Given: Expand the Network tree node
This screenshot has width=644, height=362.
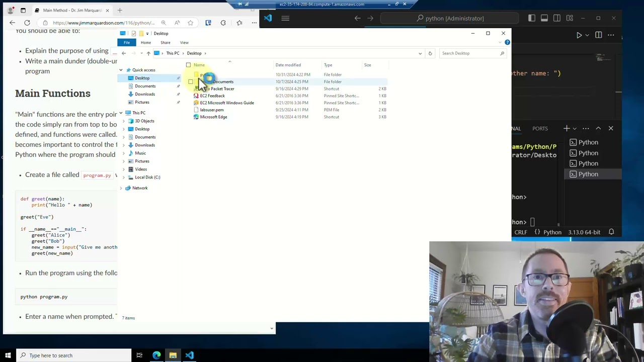Looking at the screenshot, I should pyautogui.click(x=121, y=188).
